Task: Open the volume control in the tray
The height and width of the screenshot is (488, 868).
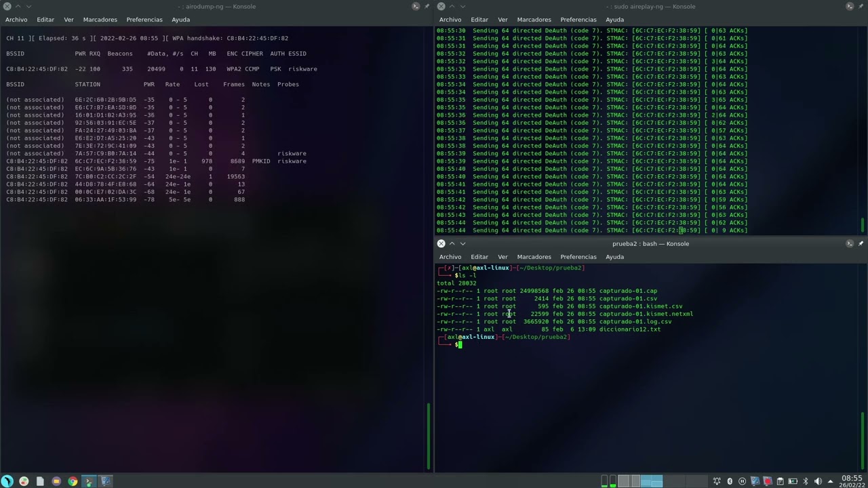Action: (817, 481)
